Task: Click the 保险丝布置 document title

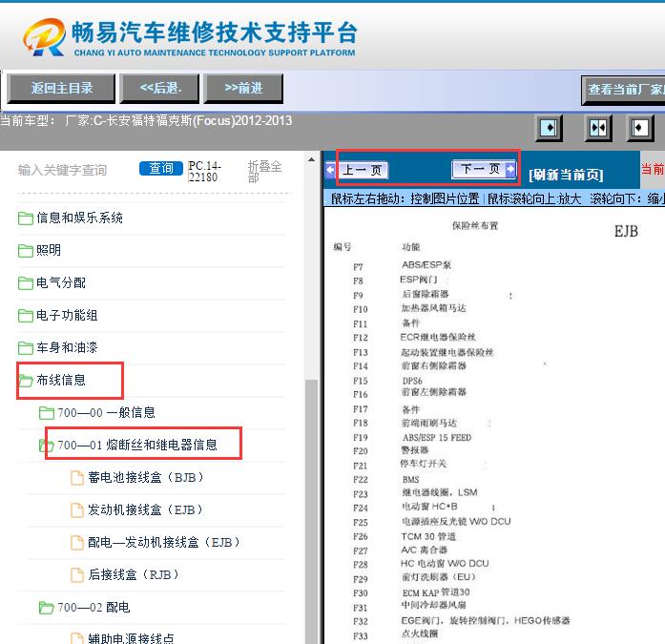Action: pos(474,225)
